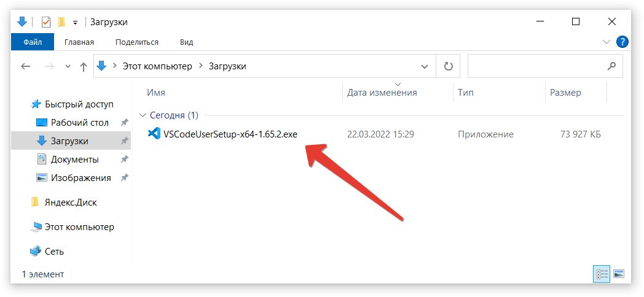This screenshot has height=297, width=644.
Task: Expand the address bar history dropdown
Action: tap(424, 66)
